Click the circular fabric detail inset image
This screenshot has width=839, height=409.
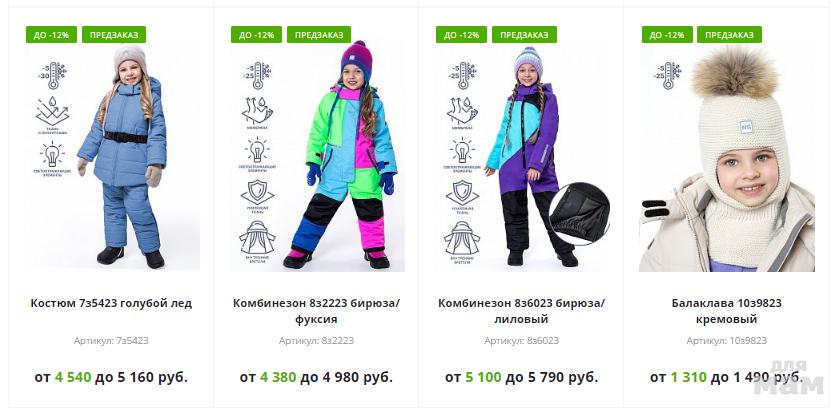coord(579,214)
